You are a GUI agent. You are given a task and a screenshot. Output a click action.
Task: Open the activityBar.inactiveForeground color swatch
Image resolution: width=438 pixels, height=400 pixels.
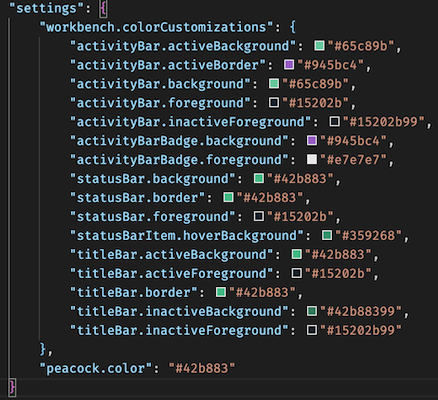coord(335,122)
